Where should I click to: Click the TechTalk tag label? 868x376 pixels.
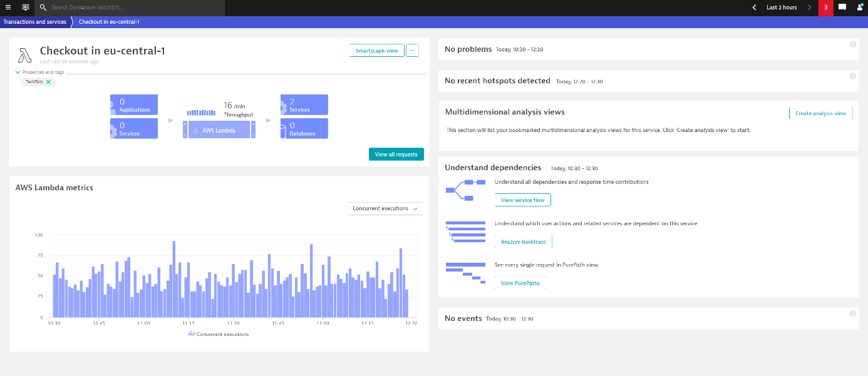pos(34,82)
